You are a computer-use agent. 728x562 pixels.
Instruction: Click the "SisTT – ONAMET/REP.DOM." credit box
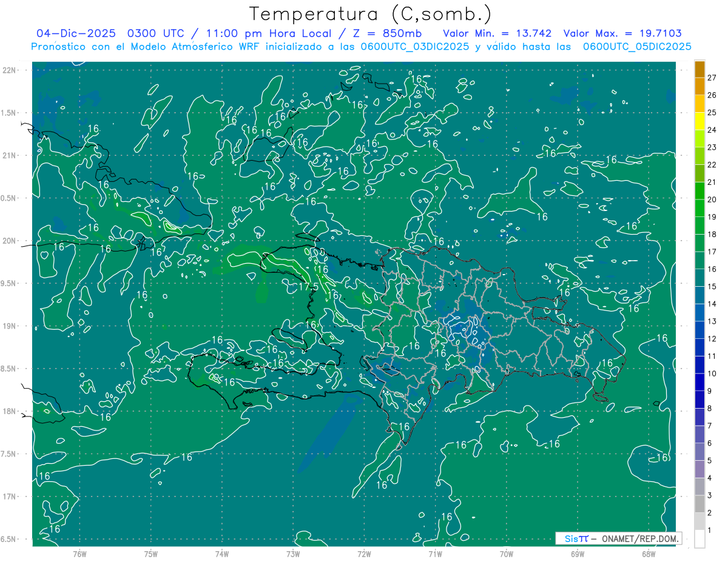tap(618, 538)
